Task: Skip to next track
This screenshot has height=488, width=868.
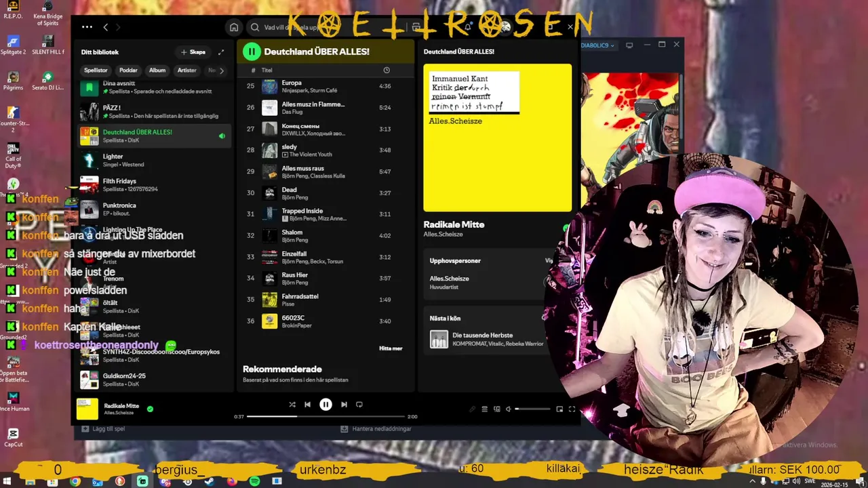Action: tap(344, 405)
